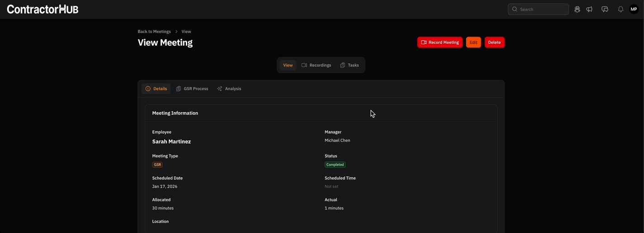Screen dimensions: 644x233
Task: Click the orange Edit button
Action: click(x=473, y=42)
